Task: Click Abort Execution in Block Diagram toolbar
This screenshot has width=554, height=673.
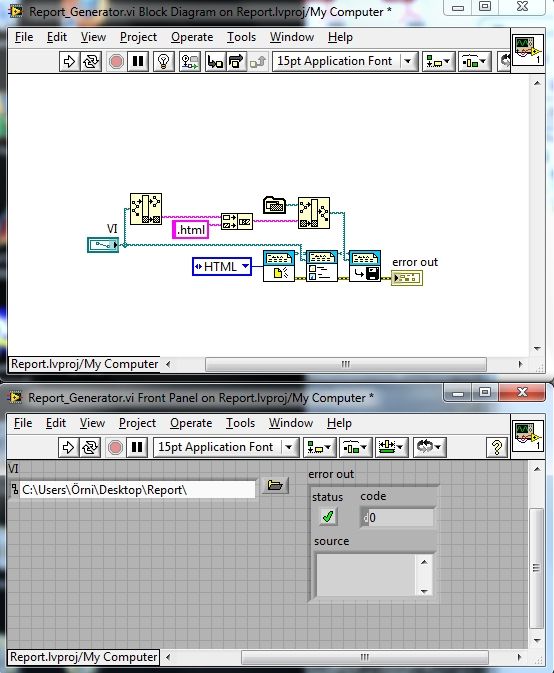Action: coord(116,61)
